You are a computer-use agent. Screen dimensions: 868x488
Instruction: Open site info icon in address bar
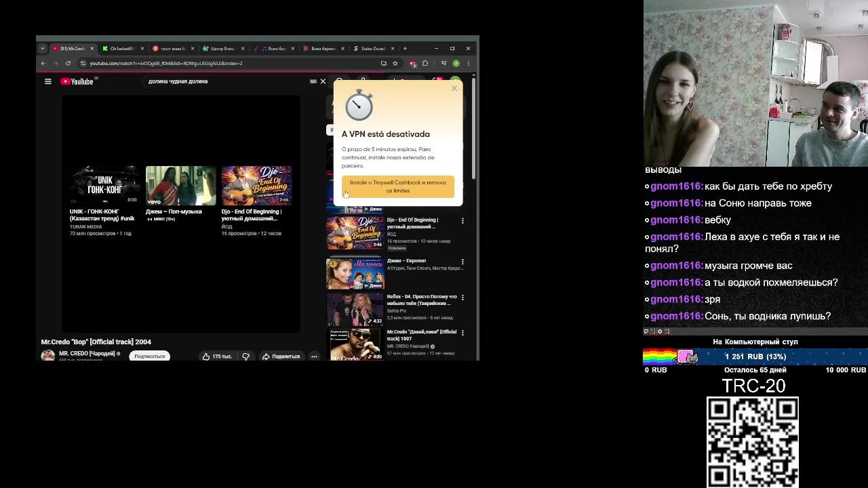pos(83,63)
